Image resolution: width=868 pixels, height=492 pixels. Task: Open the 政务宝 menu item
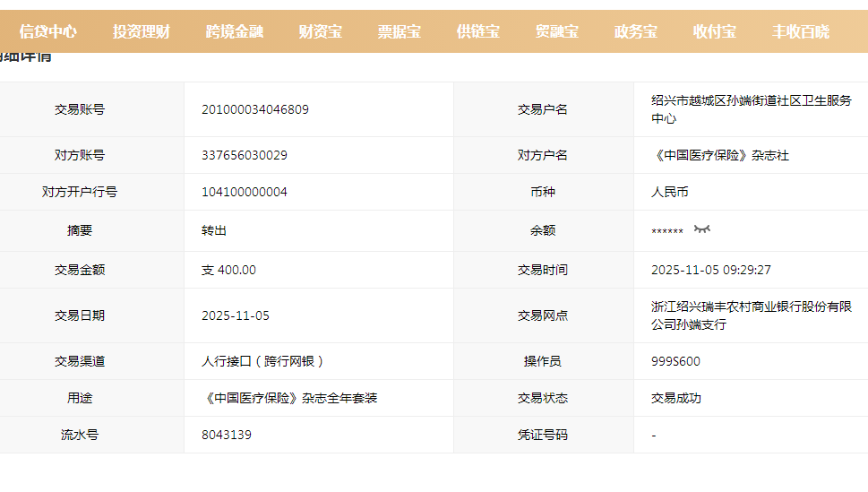[x=636, y=31]
